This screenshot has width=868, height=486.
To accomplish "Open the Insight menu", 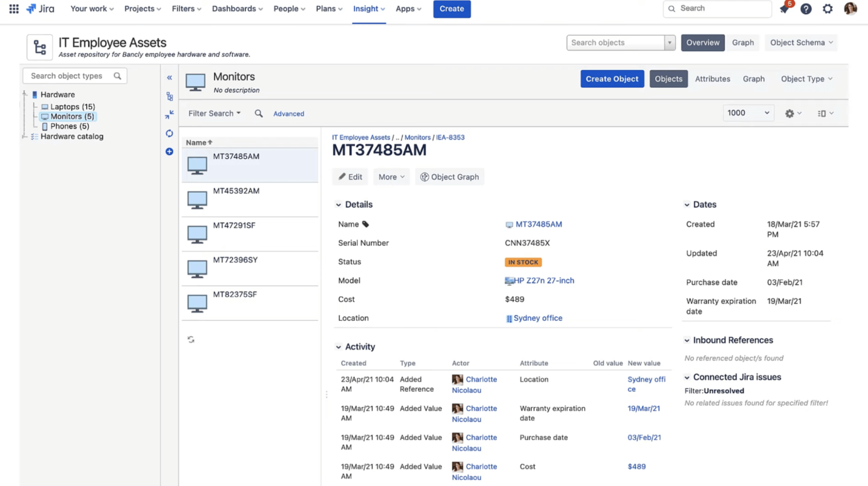I will [368, 9].
